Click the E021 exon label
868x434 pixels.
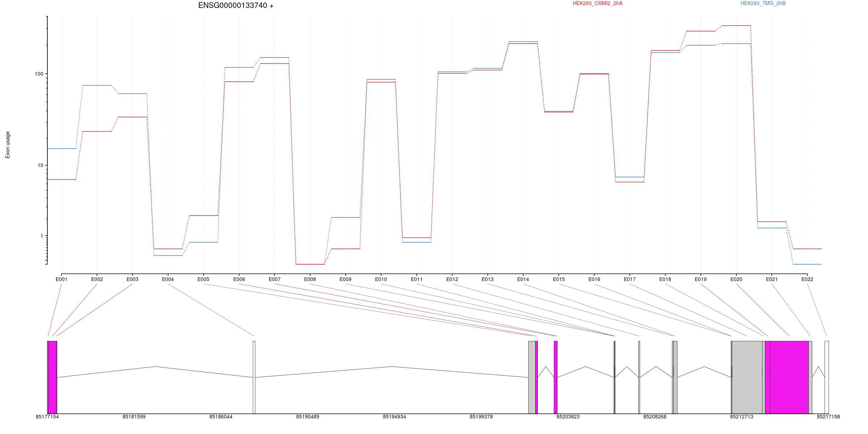(x=772, y=279)
